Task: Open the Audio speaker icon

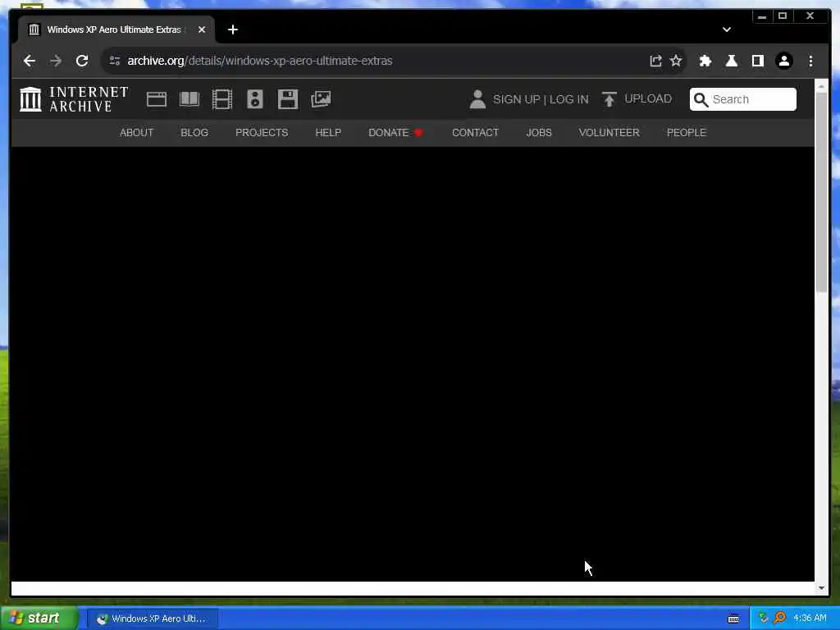Action: (255, 99)
